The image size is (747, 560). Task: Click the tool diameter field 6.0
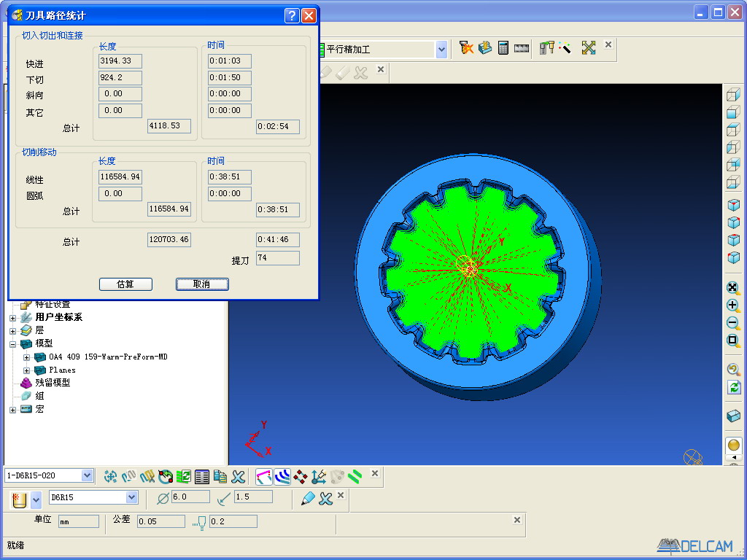coord(190,497)
